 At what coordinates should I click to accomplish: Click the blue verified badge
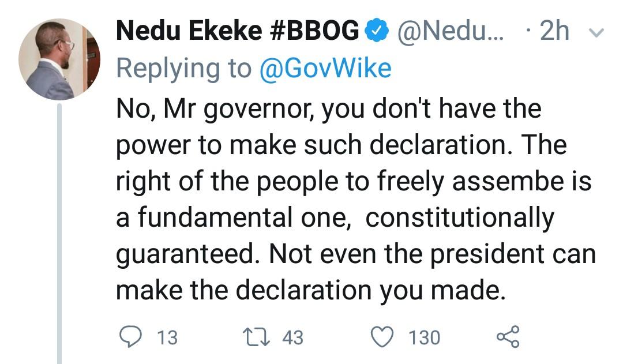[377, 32]
